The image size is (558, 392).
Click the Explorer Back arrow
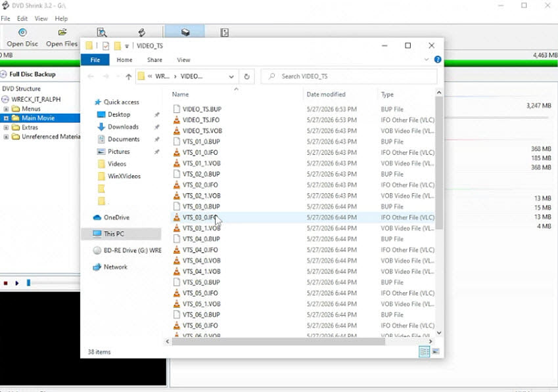[91, 76]
